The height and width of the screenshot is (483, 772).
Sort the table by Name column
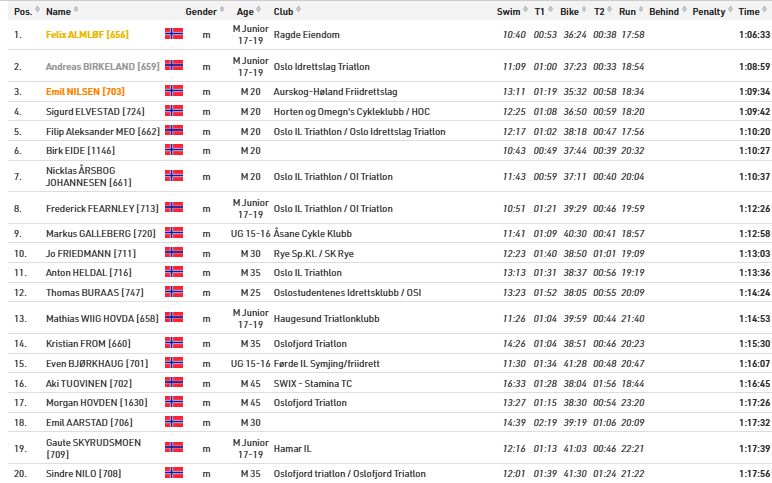59,11
